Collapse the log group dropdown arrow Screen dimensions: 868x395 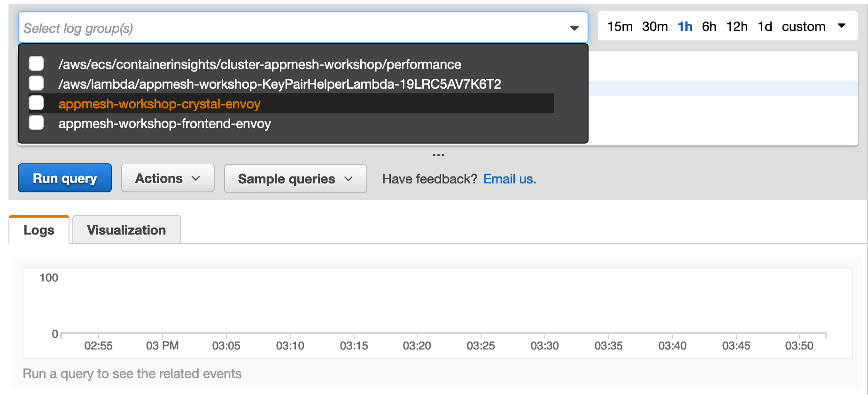(x=574, y=28)
